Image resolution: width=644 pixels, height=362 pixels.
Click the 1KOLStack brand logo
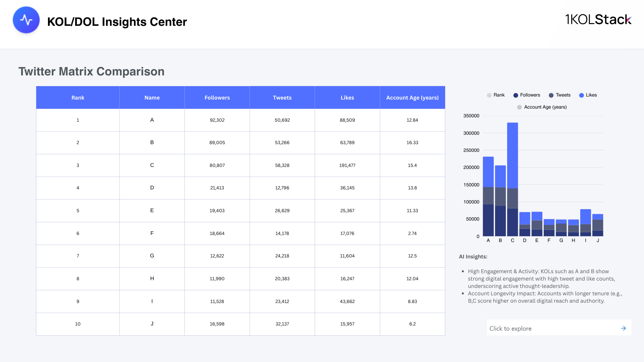click(598, 19)
